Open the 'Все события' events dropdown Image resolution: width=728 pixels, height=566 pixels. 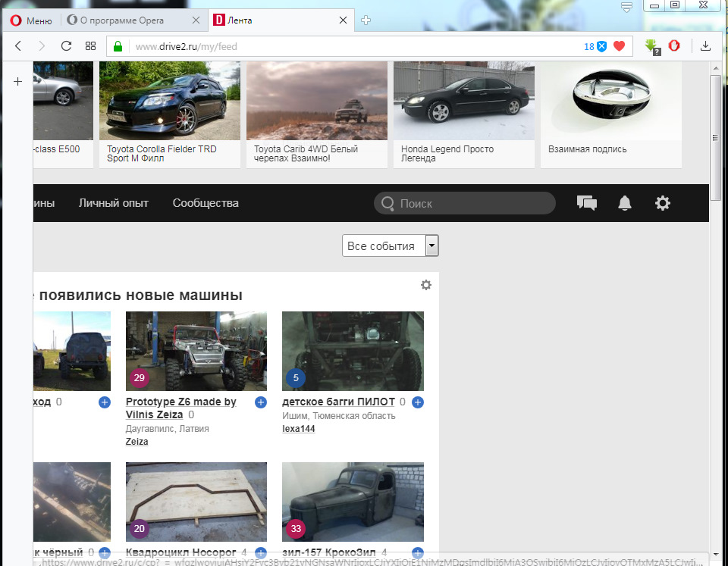pyautogui.click(x=390, y=245)
